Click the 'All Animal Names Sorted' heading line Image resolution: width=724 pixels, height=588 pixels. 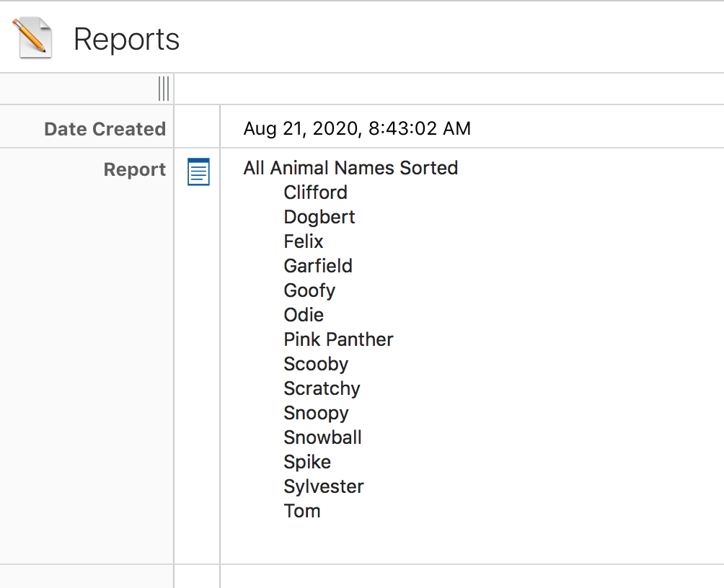pyautogui.click(x=350, y=168)
